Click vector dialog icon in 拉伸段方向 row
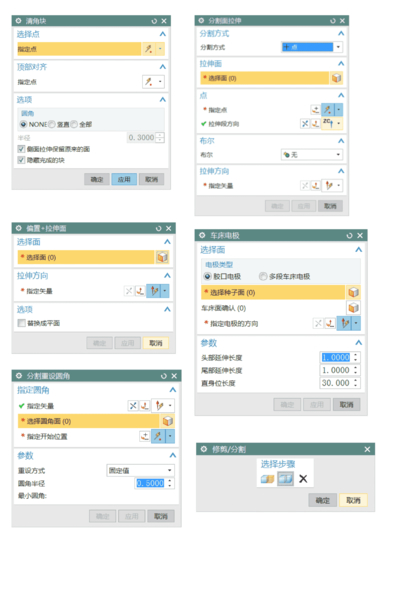The height and width of the screenshot is (600, 415). click(315, 124)
